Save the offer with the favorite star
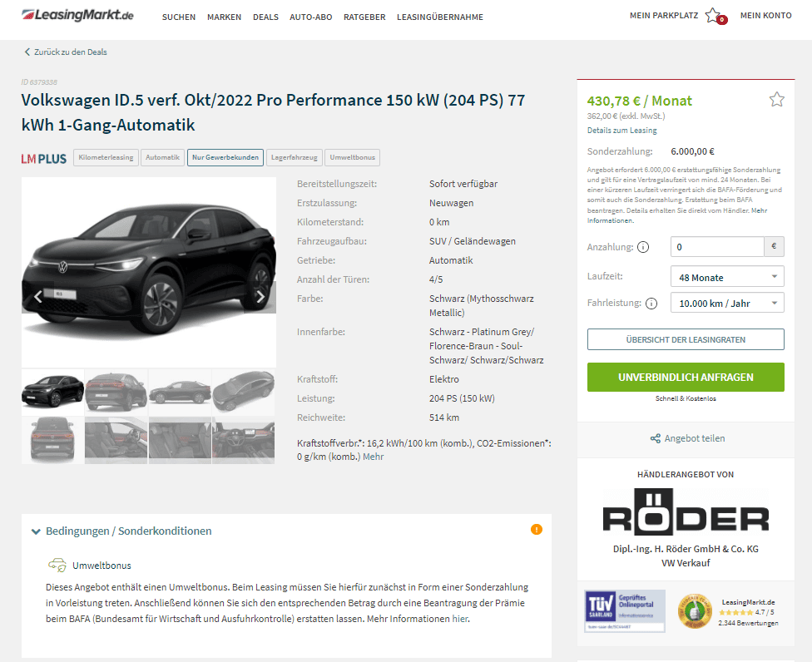 pos(776,99)
